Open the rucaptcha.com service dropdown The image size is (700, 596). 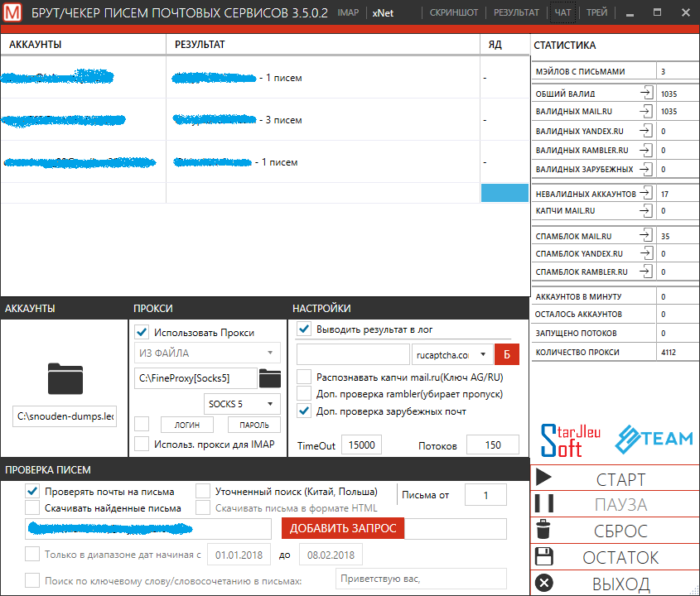451,354
